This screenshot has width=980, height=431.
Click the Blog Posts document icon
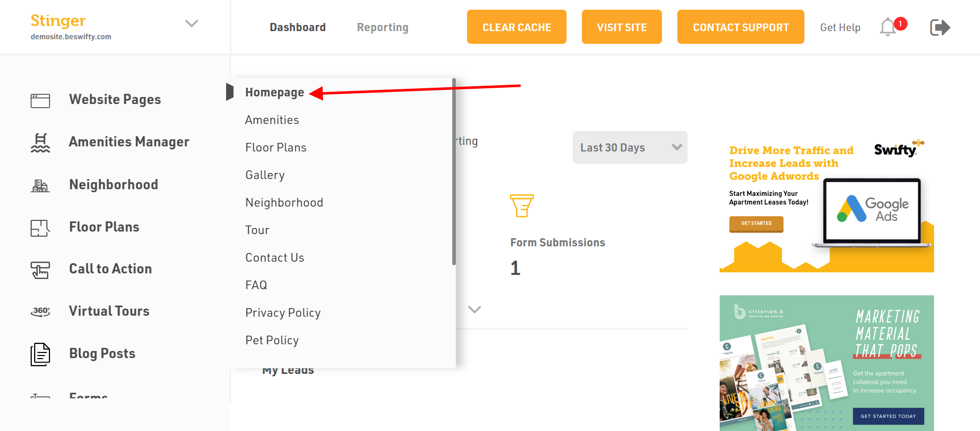[x=40, y=354]
